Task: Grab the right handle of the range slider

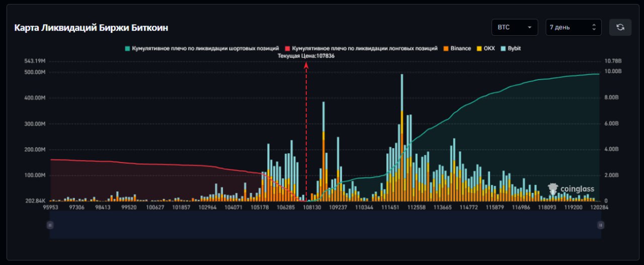Action: 599,225
